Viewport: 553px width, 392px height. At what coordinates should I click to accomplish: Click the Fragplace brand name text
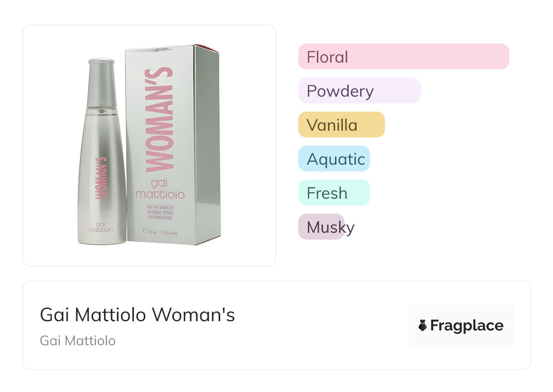[467, 325]
